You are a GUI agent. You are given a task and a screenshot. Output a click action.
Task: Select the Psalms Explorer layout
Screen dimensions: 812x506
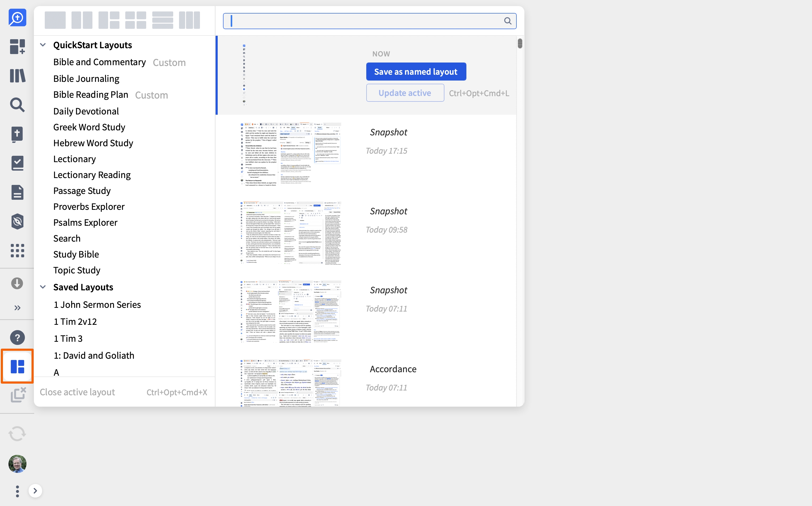pyautogui.click(x=85, y=223)
